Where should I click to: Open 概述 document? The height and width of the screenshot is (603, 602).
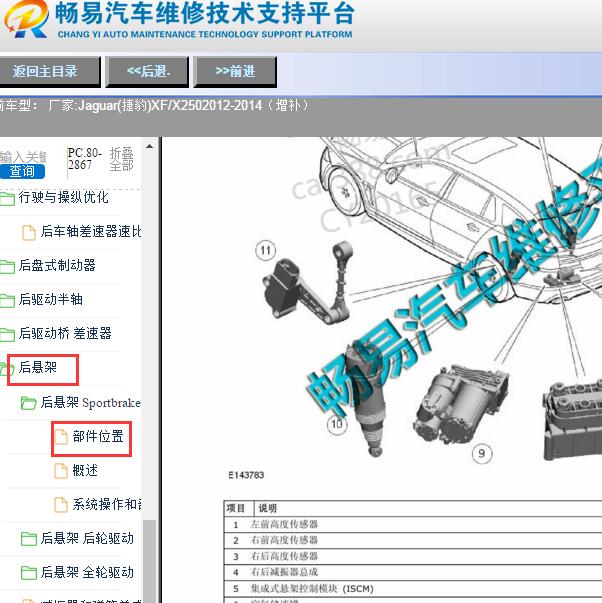85,470
